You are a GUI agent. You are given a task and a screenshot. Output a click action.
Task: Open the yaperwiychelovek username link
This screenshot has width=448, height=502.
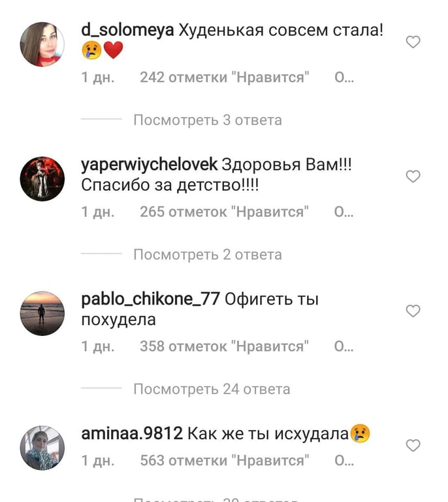(x=150, y=165)
